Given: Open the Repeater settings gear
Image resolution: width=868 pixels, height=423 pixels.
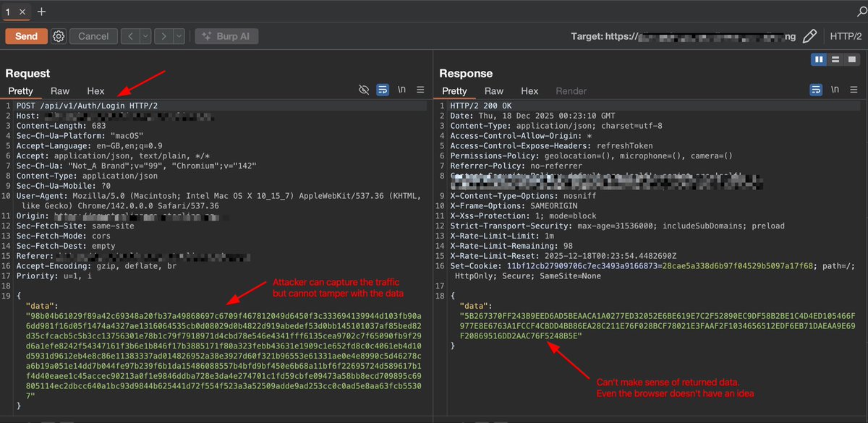Looking at the screenshot, I should click(58, 36).
